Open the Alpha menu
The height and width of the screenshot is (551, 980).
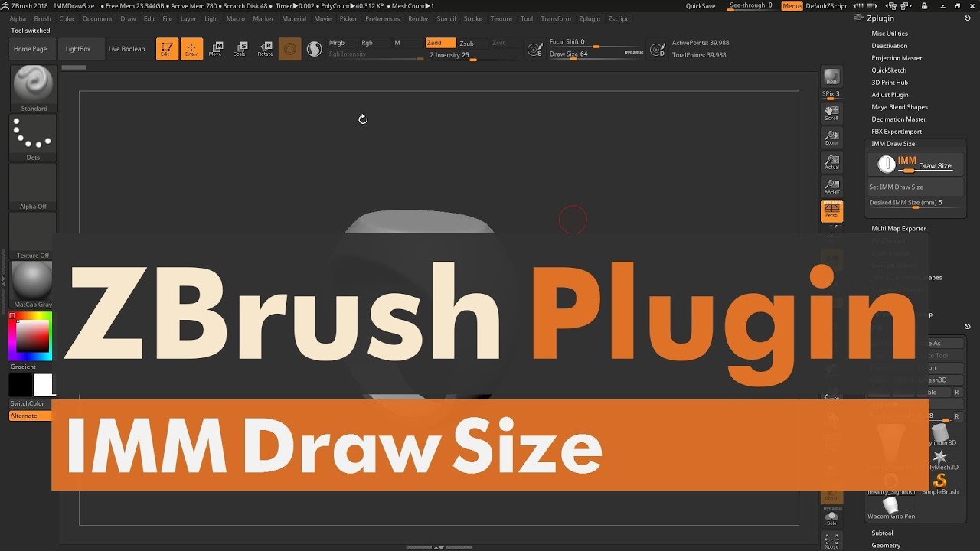click(x=18, y=18)
